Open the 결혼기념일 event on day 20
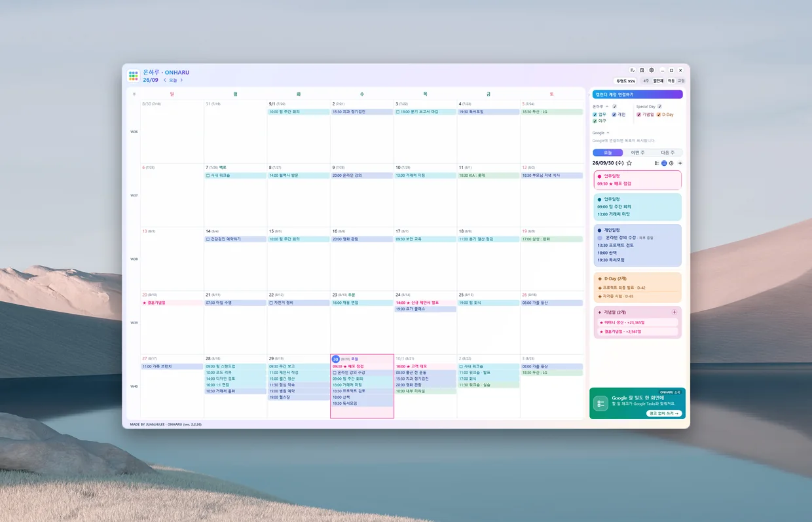 click(172, 303)
